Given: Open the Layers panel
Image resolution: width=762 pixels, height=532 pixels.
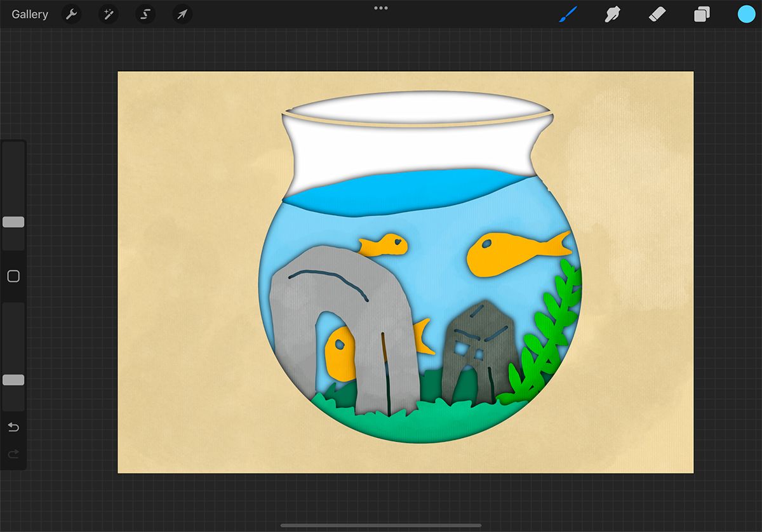Looking at the screenshot, I should click(702, 14).
